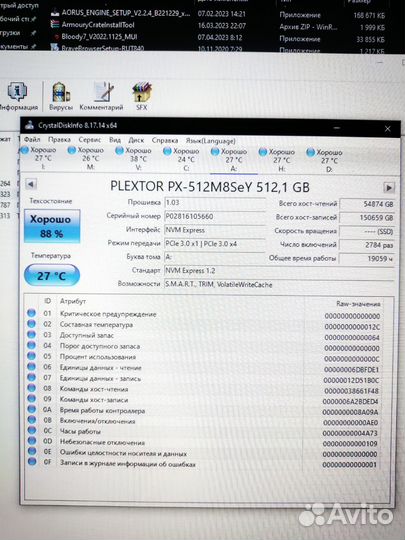Open the Язык(Language) menu
This screenshot has width=405, height=540.
tap(210, 141)
